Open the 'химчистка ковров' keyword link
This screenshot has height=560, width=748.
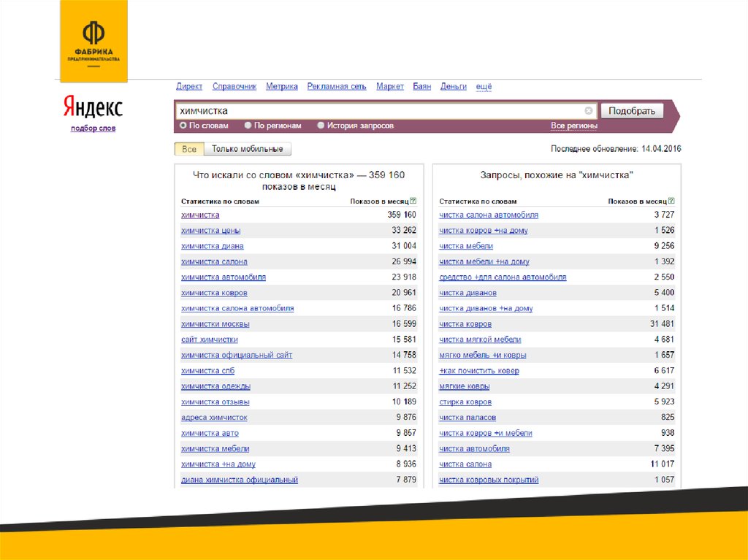click(214, 293)
